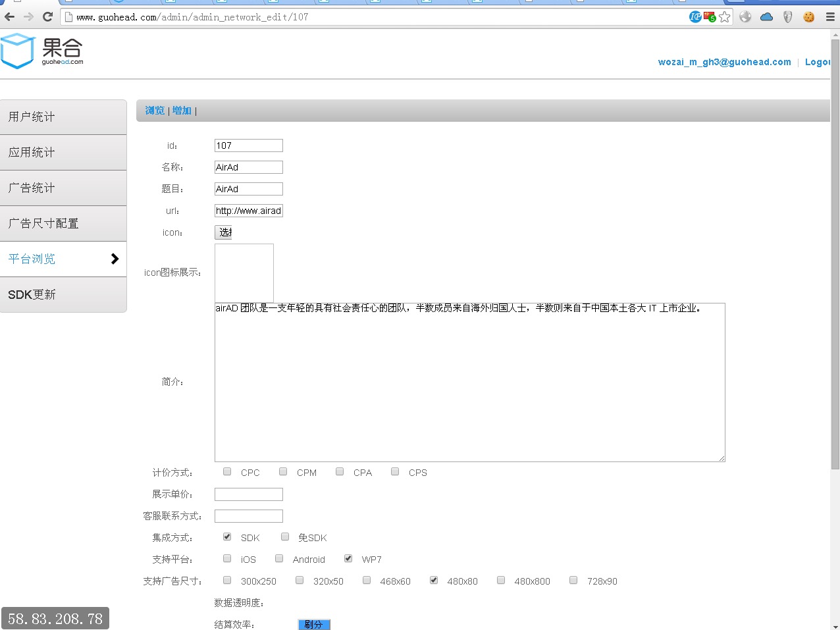Tick the CPS pricing checkbox
This screenshot has height=630, width=840.
click(x=395, y=471)
